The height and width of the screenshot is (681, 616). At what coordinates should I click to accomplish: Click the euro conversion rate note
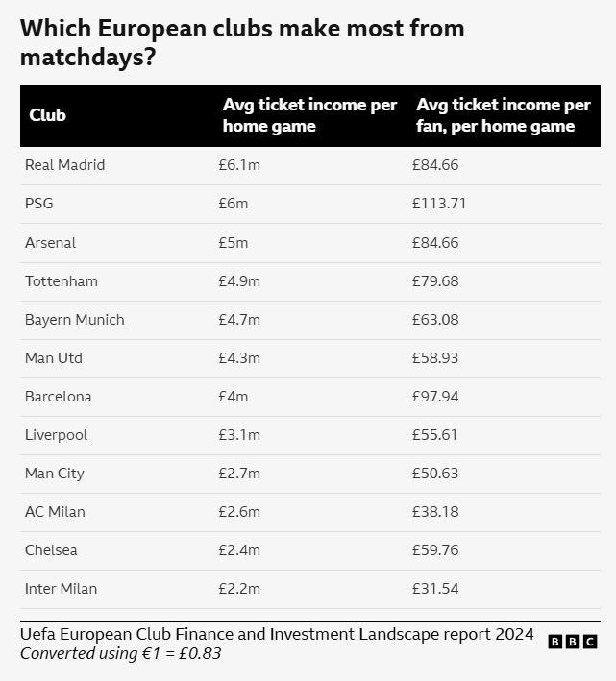121,653
